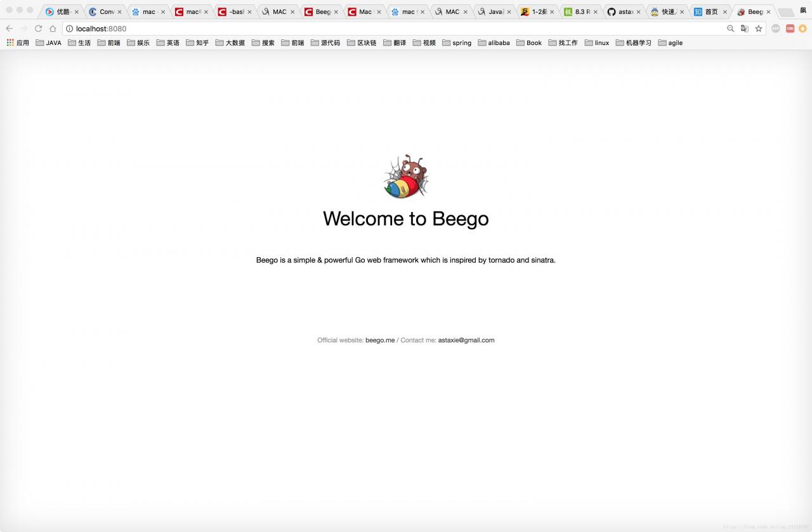Open the browser home page
Image resolution: width=812 pixels, height=532 pixels.
click(x=53, y=29)
